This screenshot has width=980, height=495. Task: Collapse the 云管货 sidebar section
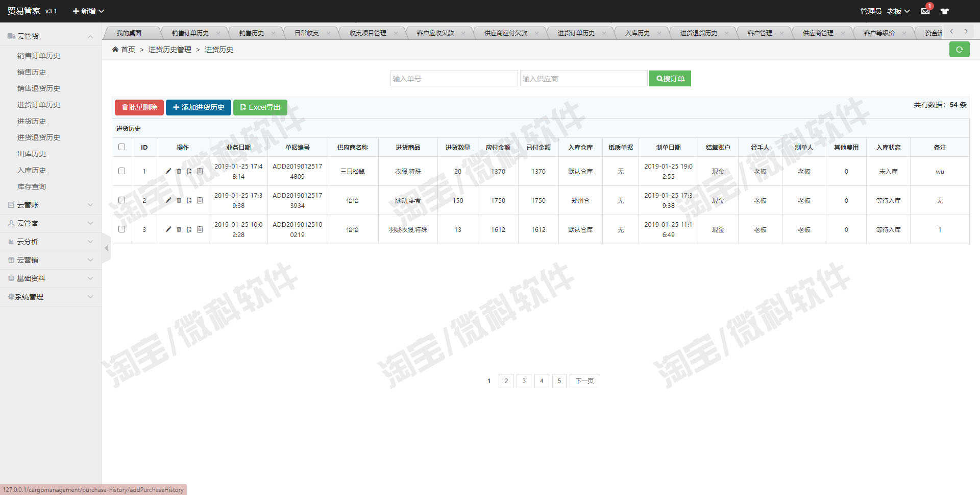[x=51, y=36]
